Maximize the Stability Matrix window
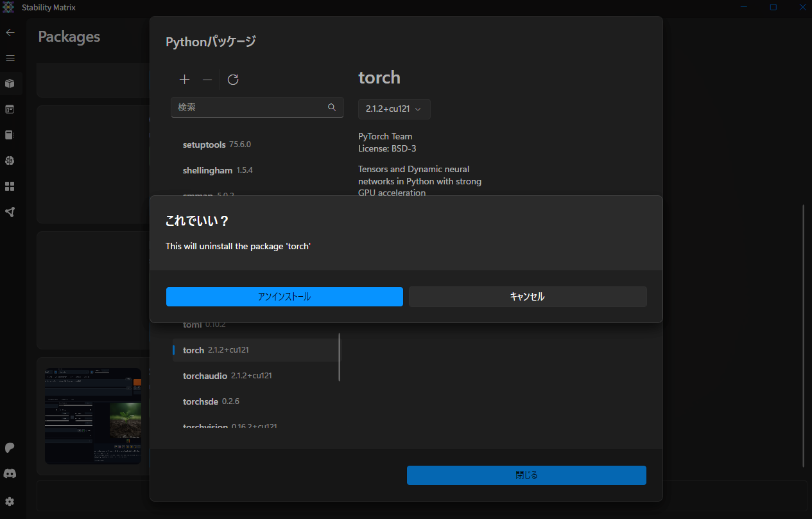 [x=773, y=7]
